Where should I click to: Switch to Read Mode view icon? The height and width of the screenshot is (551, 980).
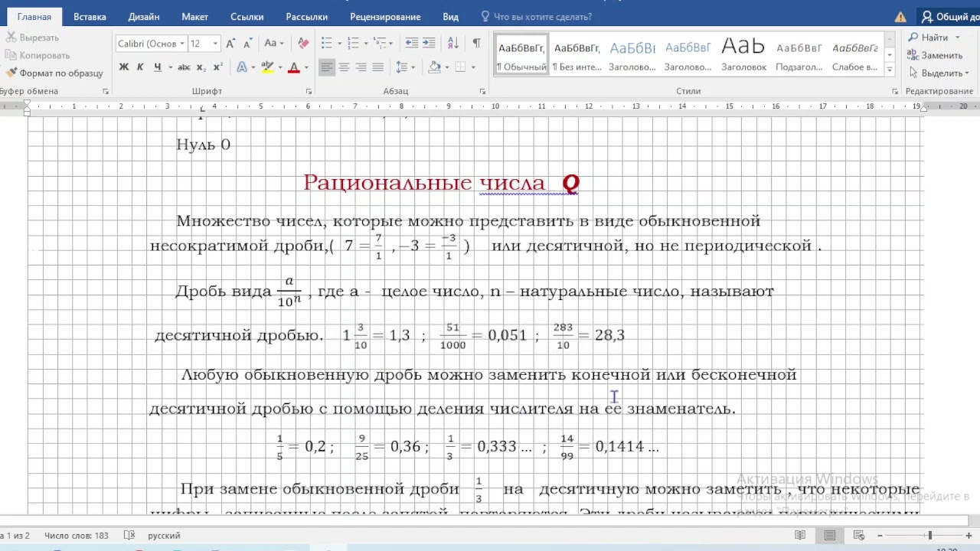800,536
